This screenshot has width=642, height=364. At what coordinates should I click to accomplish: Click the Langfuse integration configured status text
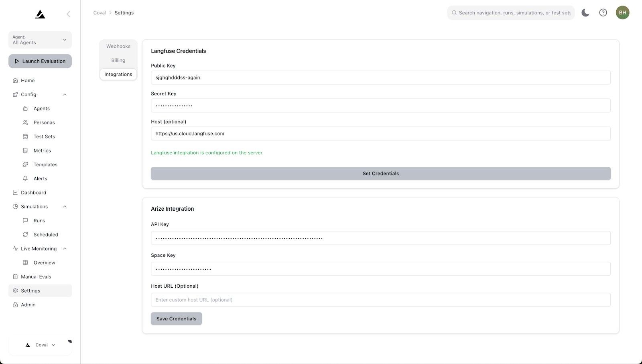click(x=207, y=153)
